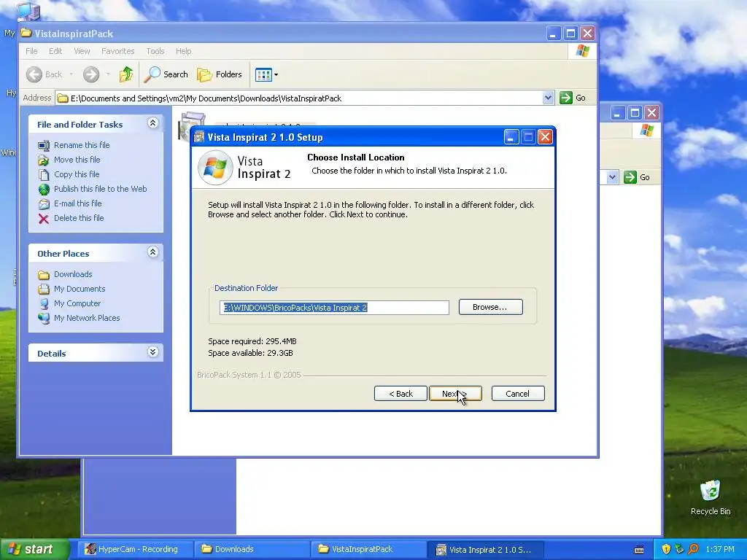
Task: Collapse the File and Folder Tasks panel
Action: tap(152, 123)
